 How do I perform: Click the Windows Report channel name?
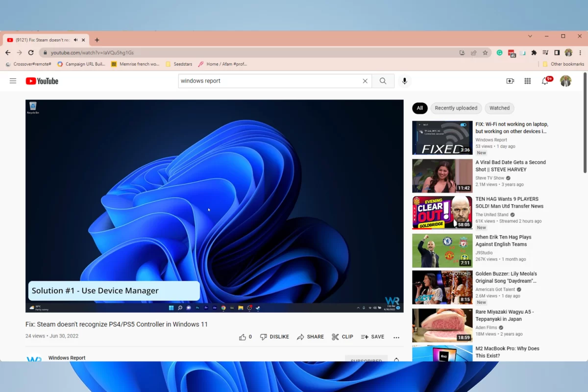(x=67, y=358)
